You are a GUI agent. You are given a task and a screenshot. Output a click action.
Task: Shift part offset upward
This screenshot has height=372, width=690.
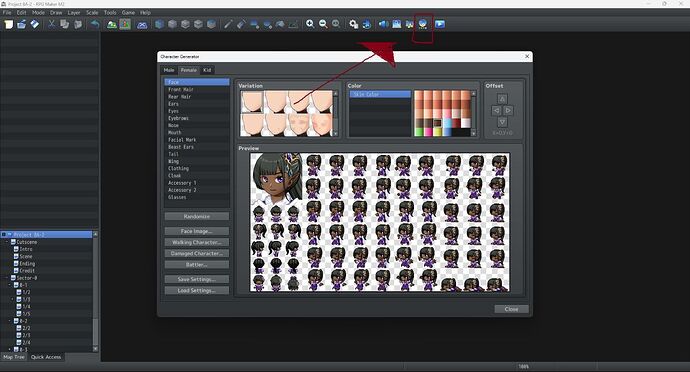(502, 99)
